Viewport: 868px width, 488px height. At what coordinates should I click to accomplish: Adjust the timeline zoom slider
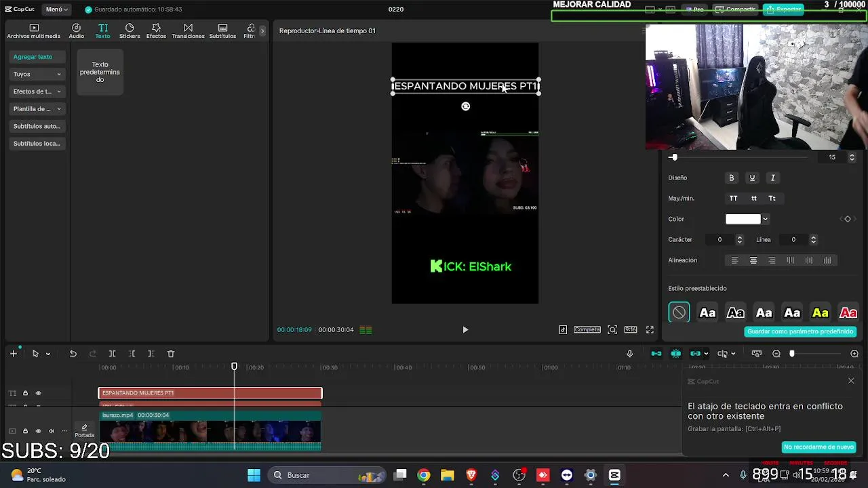click(x=792, y=354)
